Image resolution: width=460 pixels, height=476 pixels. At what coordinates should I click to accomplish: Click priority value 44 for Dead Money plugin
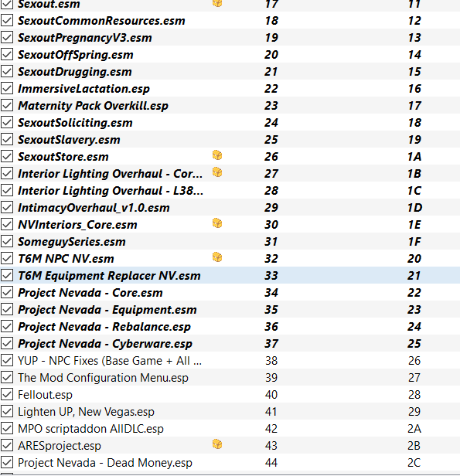(271, 463)
